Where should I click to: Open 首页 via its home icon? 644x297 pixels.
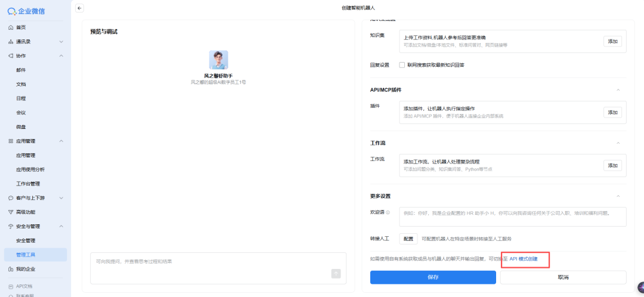point(11,27)
